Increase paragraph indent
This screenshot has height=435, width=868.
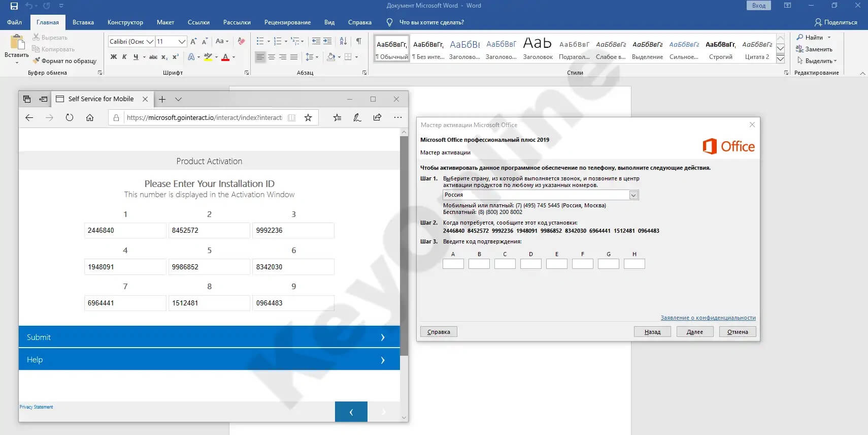[x=327, y=41]
